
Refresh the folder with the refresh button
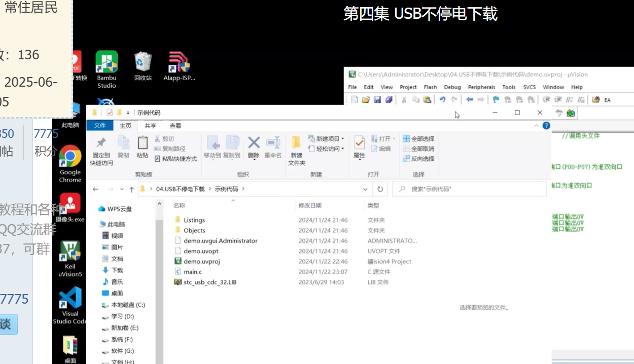pyautogui.click(x=380, y=189)
